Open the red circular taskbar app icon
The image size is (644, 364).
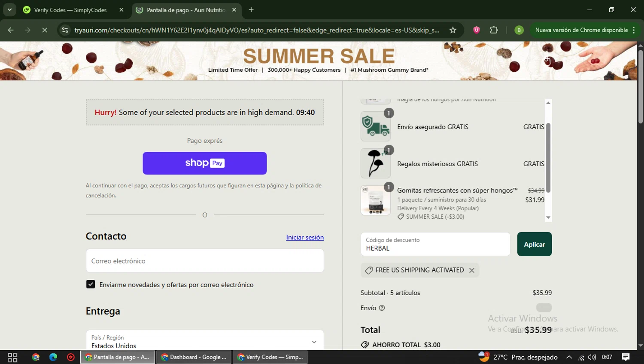tap(71, 357)
